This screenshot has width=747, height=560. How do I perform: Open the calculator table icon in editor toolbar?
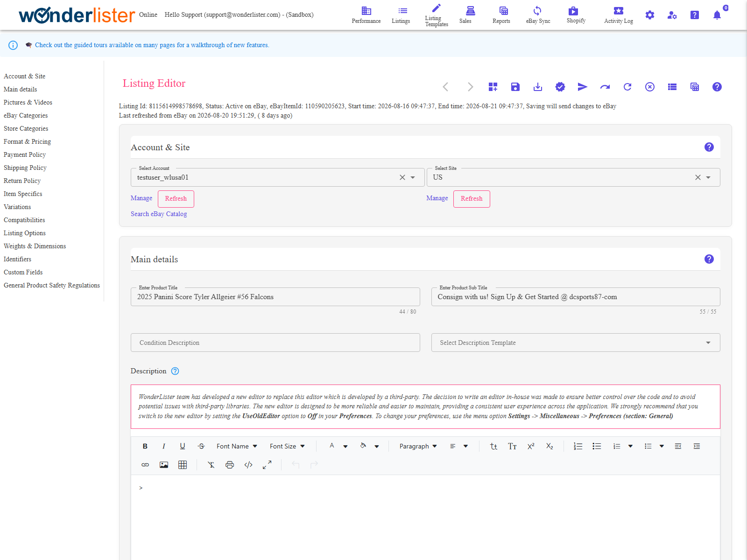tap(695, 87)
